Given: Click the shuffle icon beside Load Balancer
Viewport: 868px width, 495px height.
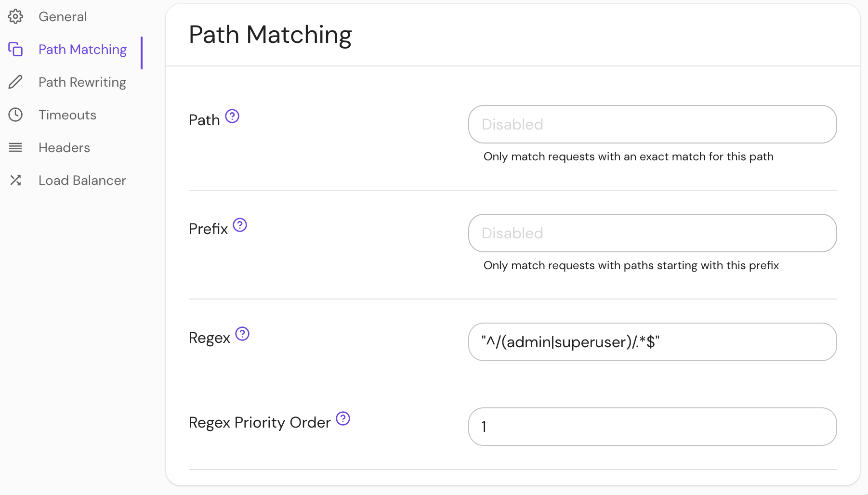Looking at the screenshot, I should (x=16, y=180).
